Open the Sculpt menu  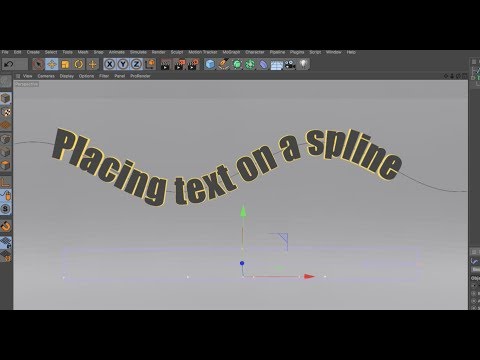click(x=177, y=52)
